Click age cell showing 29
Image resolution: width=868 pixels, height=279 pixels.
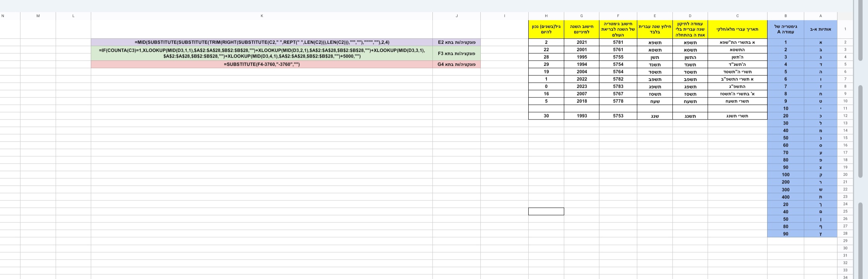click(x=546, y=64)
